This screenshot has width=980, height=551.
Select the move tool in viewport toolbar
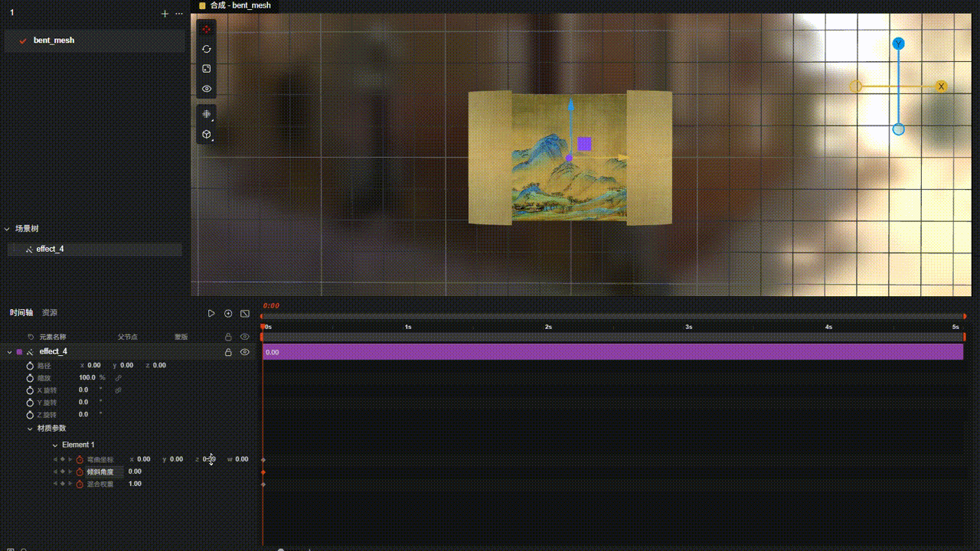tap(207, 29)
